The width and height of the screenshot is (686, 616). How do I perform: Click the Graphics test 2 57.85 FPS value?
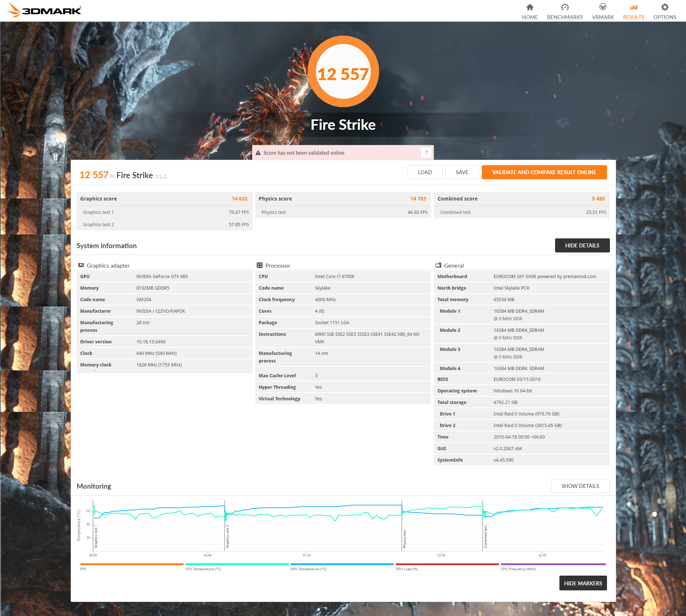(239, 224)
